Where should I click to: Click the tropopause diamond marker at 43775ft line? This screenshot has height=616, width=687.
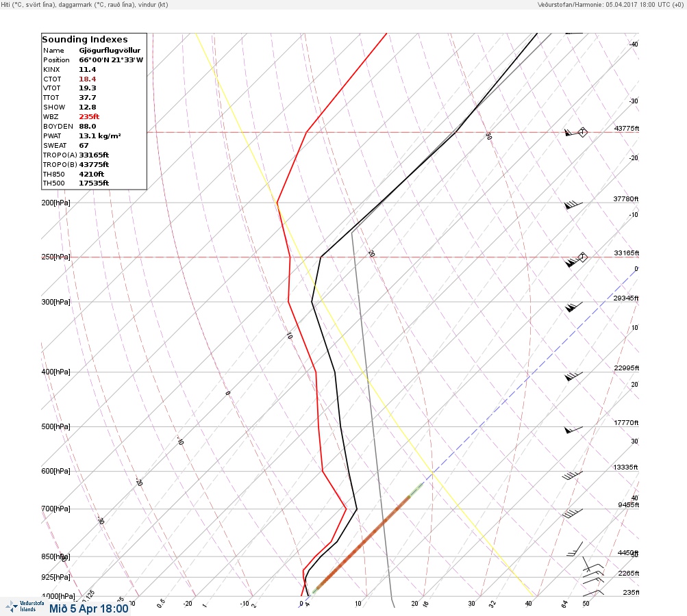coord(582,132)
